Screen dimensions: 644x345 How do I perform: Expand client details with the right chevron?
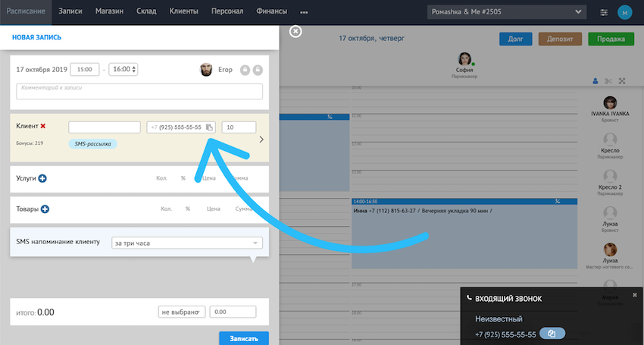tap(261, 140)
